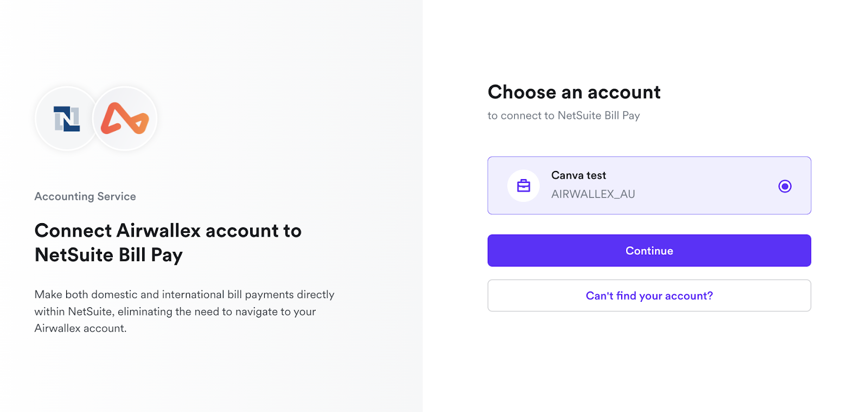
Task: Click the "to connect to NetSuite Bill Pay" subtitle
Action: pyautogui.click(x=564, y=116)
